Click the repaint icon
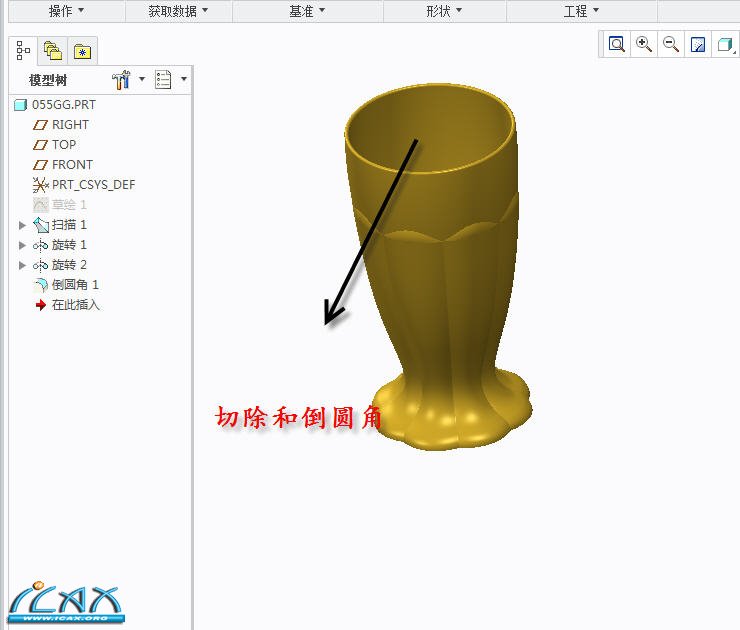Screen dimensions: 740x630 698,45
